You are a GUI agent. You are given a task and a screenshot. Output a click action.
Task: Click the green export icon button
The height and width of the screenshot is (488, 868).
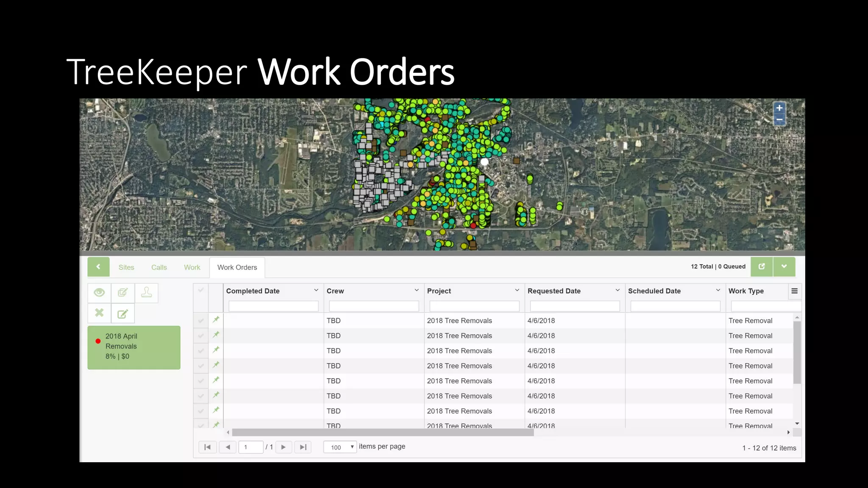(x=762, y=266)
